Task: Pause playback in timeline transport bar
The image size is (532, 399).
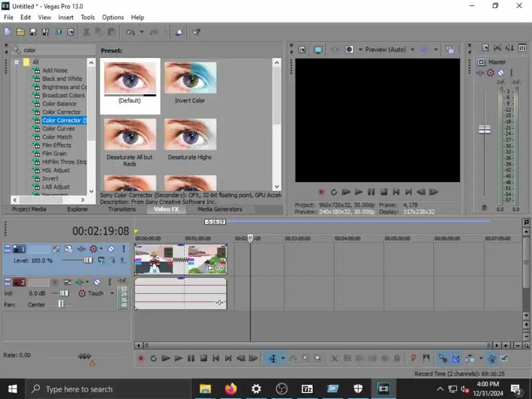Action: [x=191, y=358]
